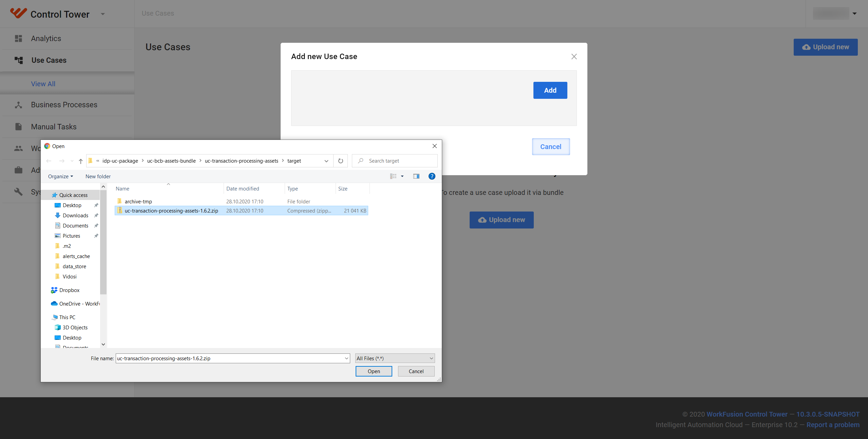The image size is (868, 439).
Task: Open the File name combo box dropdown
Action: pos(346,359)
